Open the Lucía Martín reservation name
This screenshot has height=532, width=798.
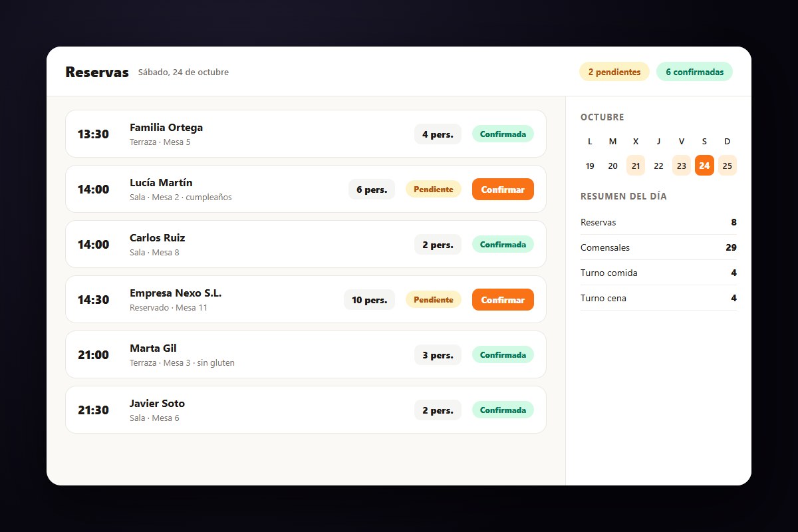click(161, 183)
